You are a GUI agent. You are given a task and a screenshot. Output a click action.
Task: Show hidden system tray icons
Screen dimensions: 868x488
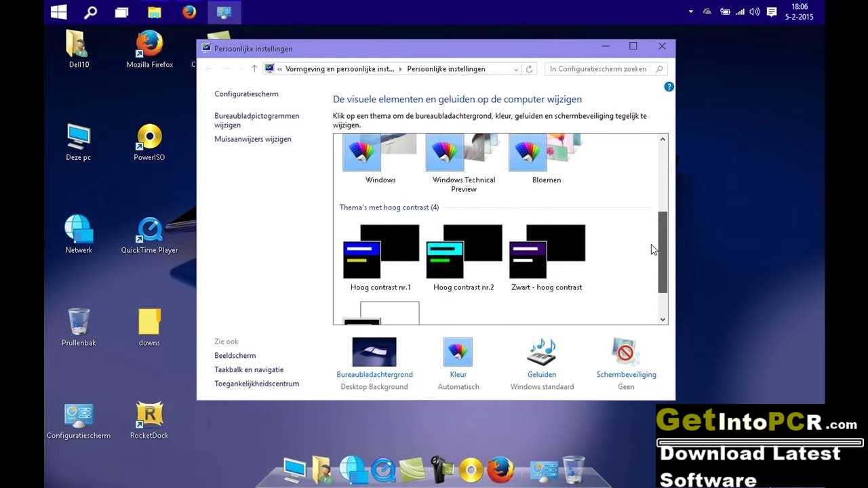(x=691, y=12)
